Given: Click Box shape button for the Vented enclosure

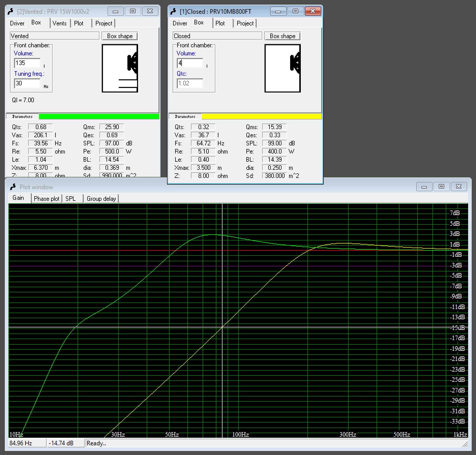Looking at the screenshot, I should pos(120,36).
